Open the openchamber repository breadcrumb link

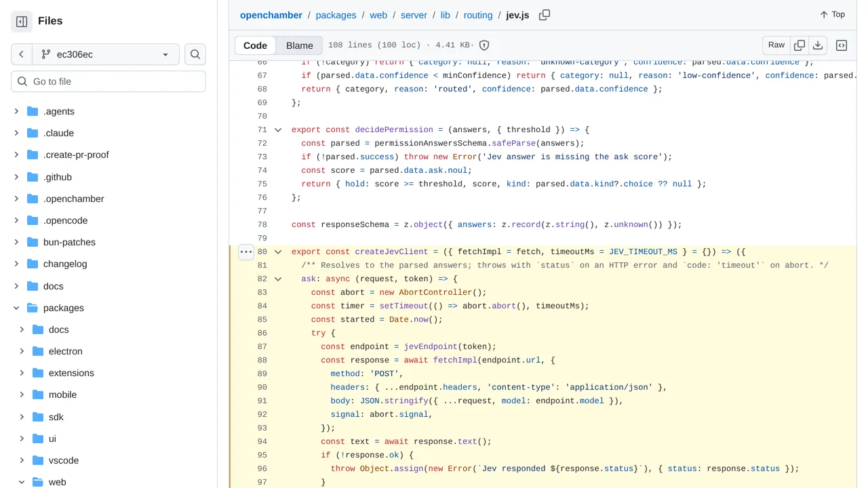coord(271,15)
